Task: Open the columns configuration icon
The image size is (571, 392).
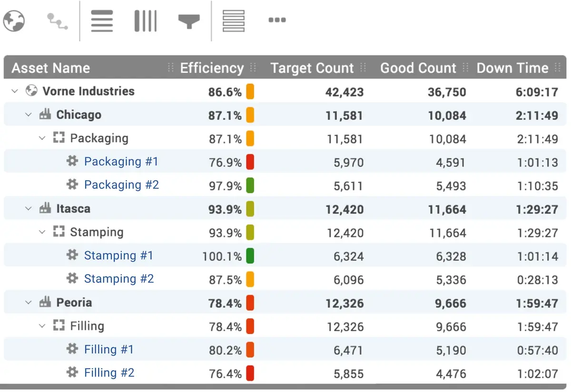Action: pos(146,21)
